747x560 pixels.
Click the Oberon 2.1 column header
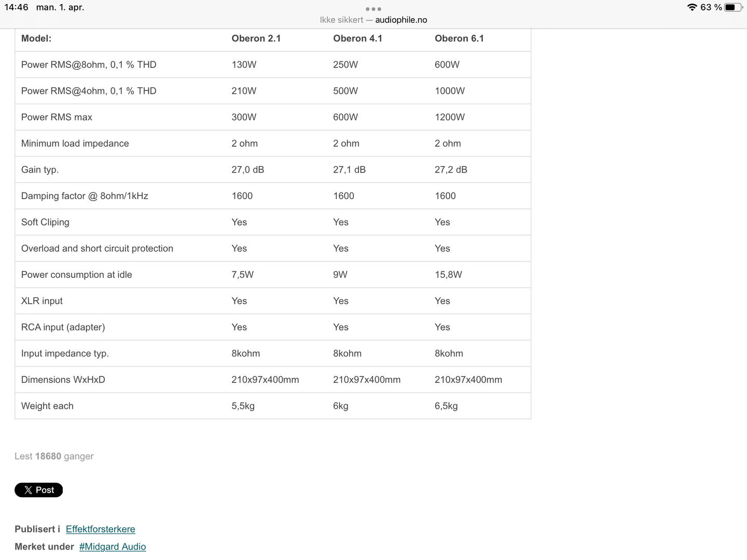click(x=256, y=38)
